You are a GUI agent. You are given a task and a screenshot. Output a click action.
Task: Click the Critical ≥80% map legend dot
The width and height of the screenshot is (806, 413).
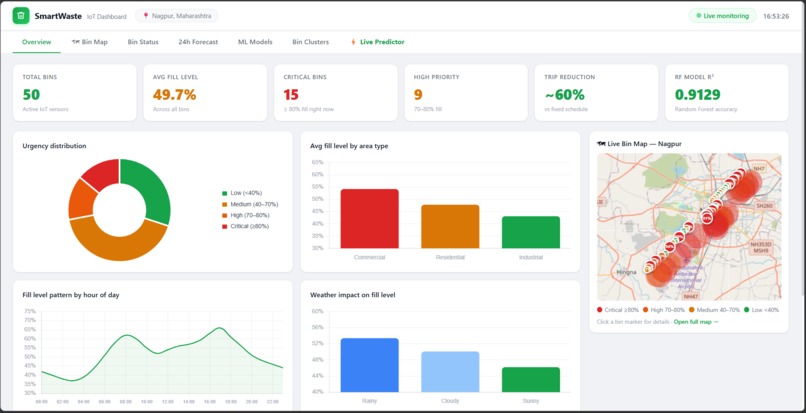(600, 310)
